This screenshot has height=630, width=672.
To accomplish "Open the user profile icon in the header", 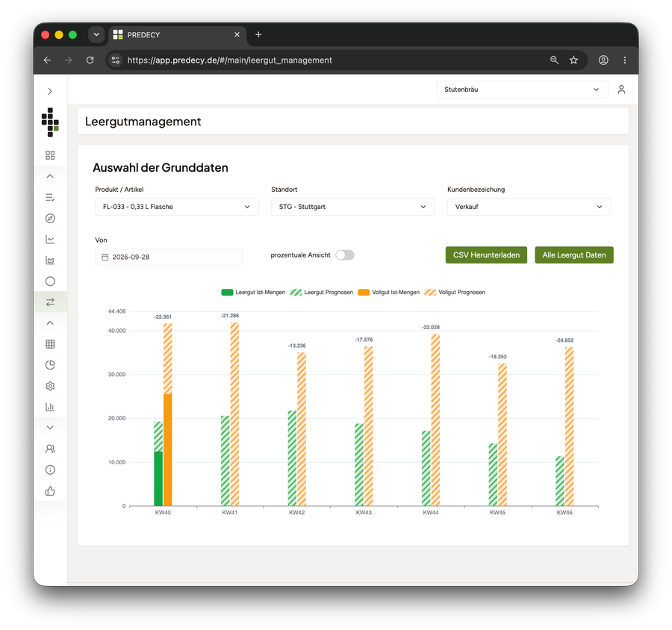I will 621,90.
